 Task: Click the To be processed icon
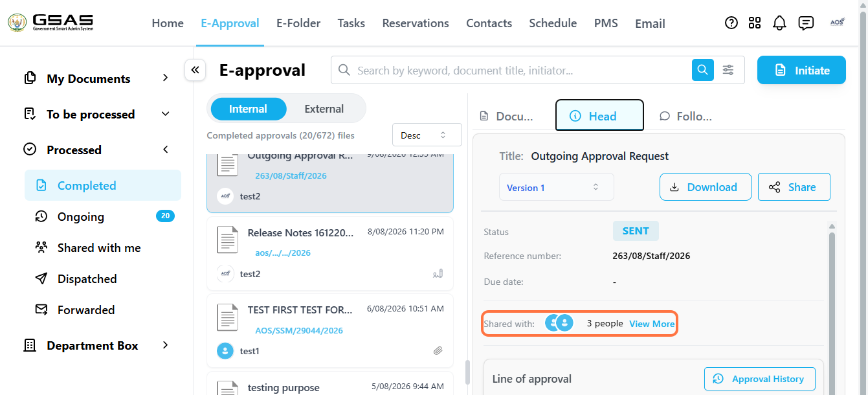tap(30, 114)
